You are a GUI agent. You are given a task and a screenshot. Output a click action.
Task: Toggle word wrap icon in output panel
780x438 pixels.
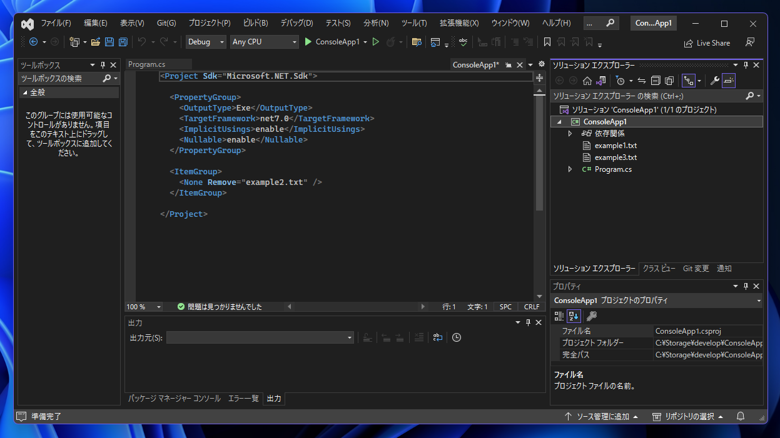[x=437, y=338]
